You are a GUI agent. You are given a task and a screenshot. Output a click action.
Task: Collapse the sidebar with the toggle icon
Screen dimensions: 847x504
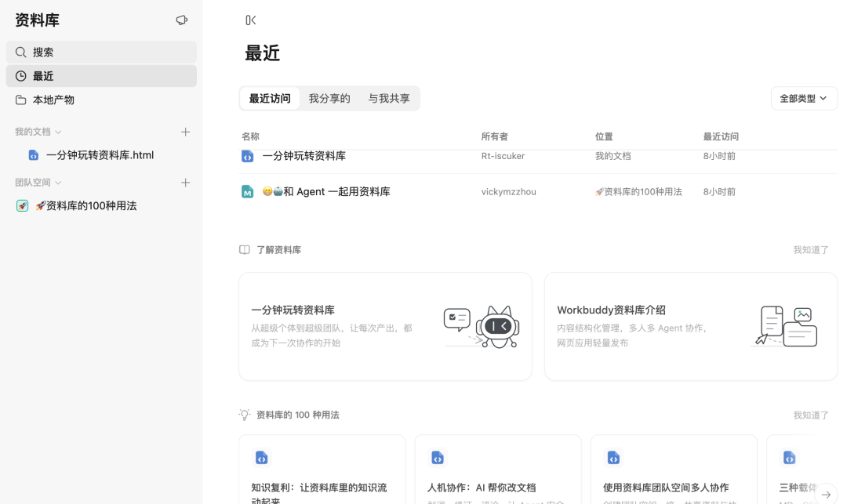point(251,20)
